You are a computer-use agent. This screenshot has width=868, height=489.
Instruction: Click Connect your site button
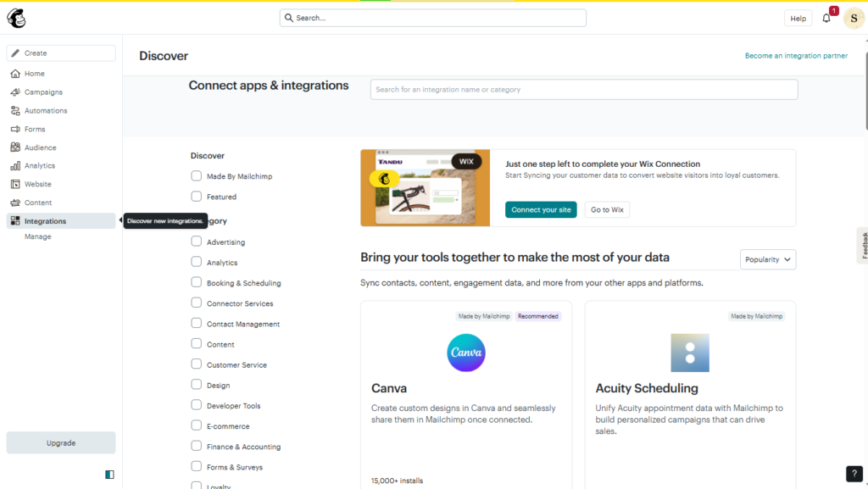coord(541,209)
